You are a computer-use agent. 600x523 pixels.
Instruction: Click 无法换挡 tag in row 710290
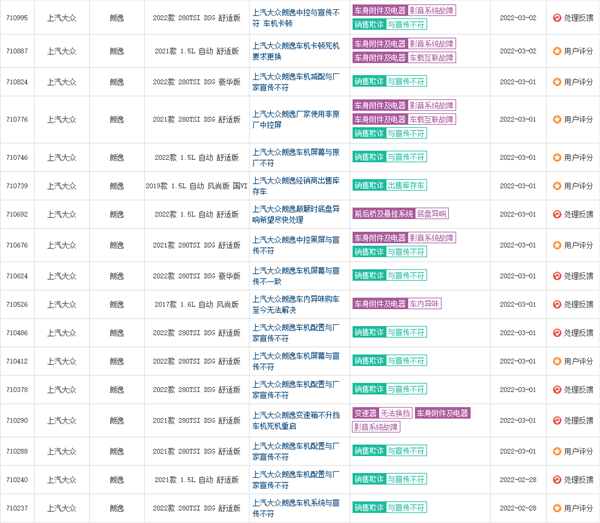coord(396,413)
